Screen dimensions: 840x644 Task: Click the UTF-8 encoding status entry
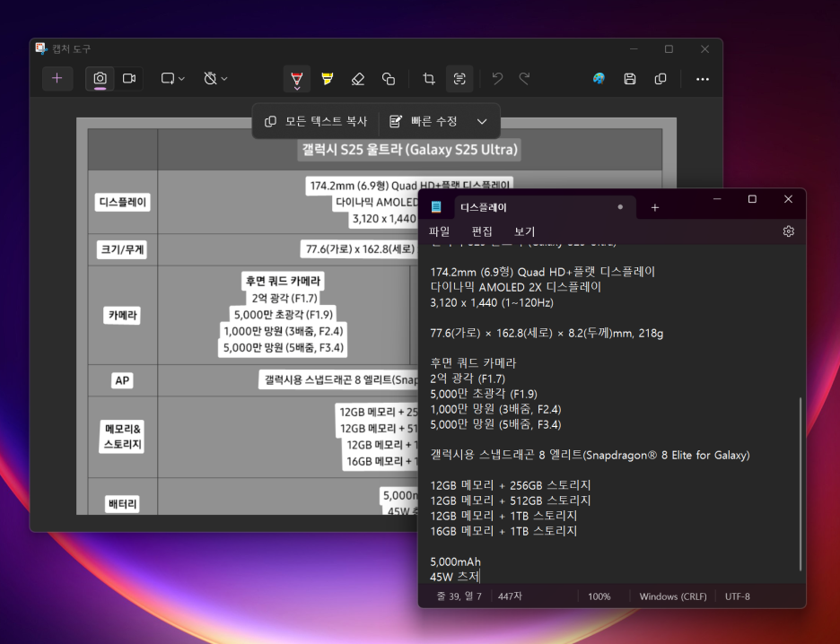[737, 596]
